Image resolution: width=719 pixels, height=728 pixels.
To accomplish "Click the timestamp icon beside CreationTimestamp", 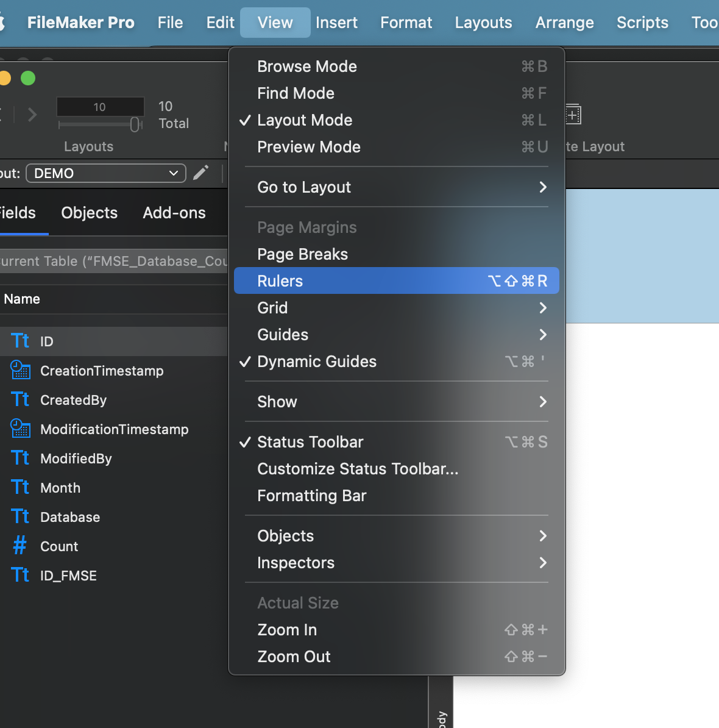I will click(20, 370).
